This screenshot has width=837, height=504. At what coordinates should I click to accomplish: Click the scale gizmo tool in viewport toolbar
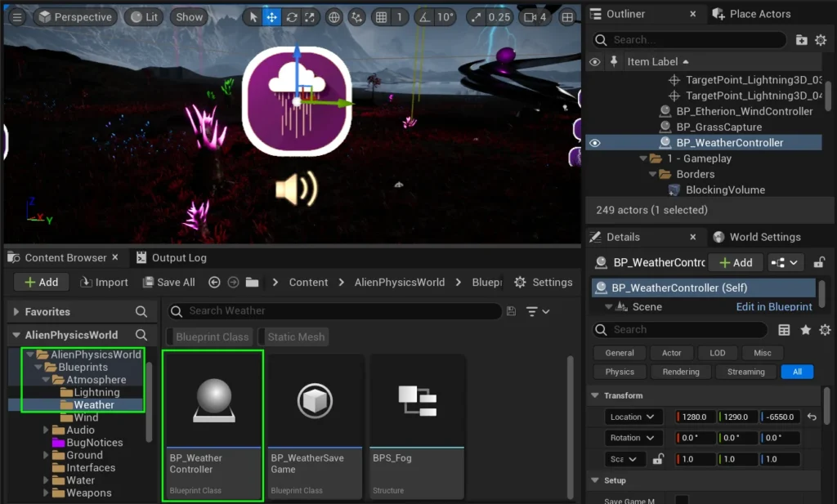click(309, 17)
